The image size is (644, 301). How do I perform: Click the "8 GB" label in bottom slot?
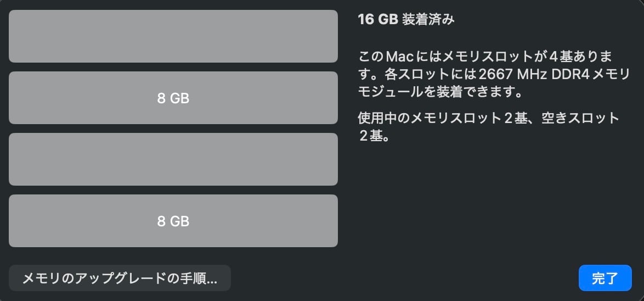173,221
